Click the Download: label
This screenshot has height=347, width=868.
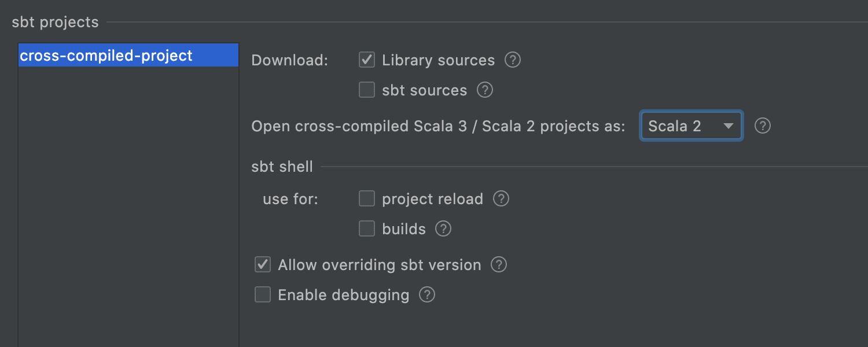289,60
